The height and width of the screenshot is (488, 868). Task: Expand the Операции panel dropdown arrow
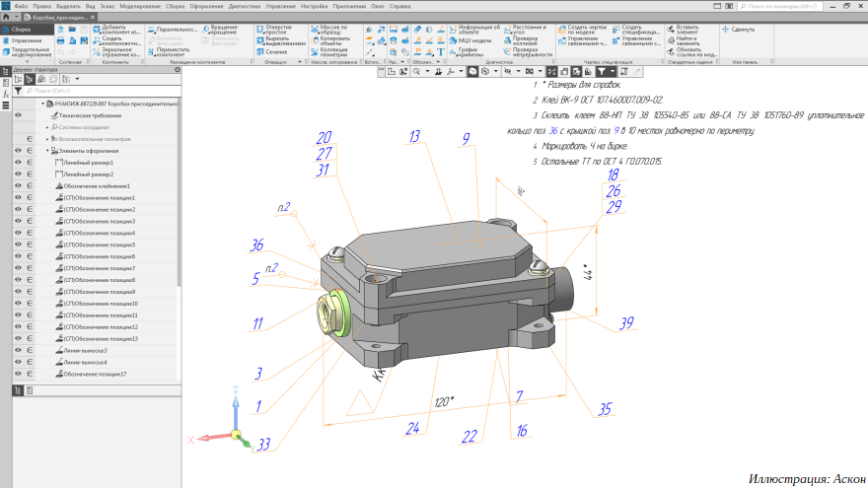[x=302, y=62]
